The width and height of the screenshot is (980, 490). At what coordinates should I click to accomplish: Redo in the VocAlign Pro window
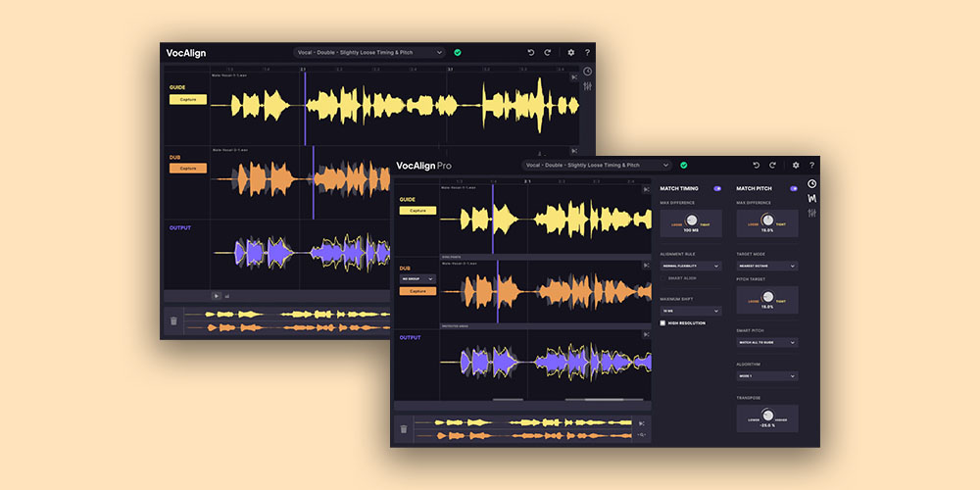coord(772,166)
